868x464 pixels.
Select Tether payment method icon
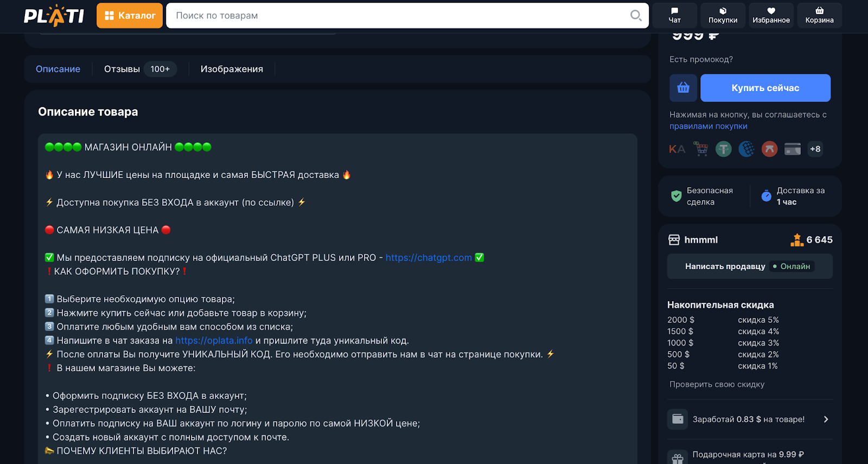click(723, 149)
